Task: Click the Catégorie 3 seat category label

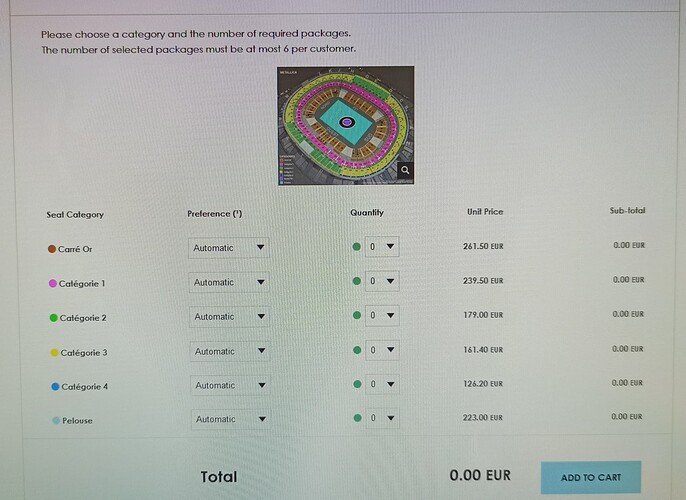Action: pos(84,353)
